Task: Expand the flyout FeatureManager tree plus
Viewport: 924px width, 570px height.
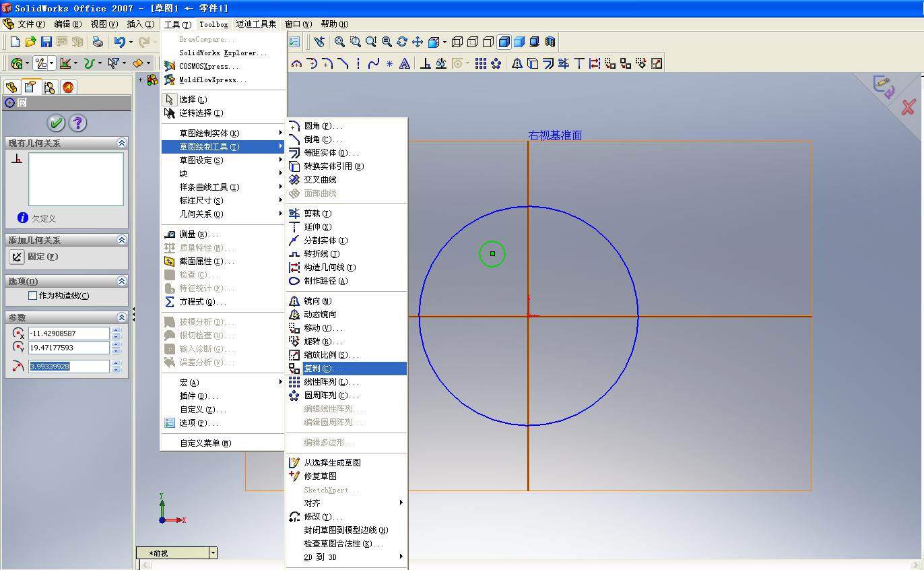Action: tap(141, 80)
